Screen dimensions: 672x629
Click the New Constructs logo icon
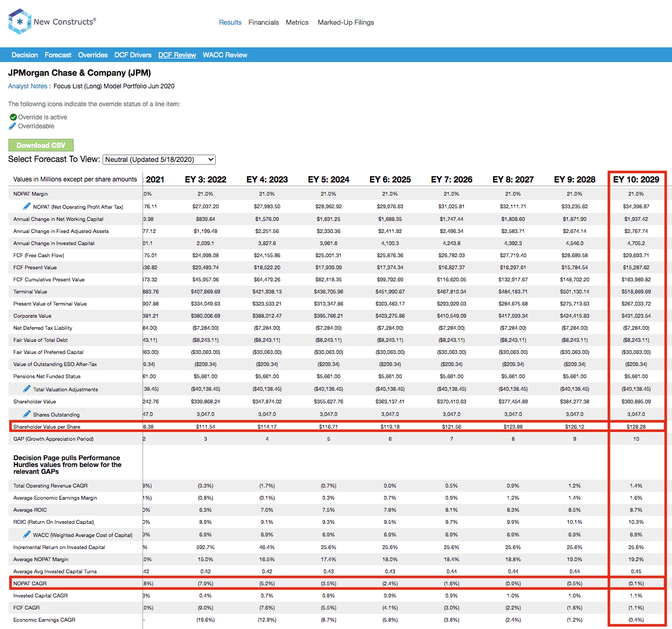20,22
